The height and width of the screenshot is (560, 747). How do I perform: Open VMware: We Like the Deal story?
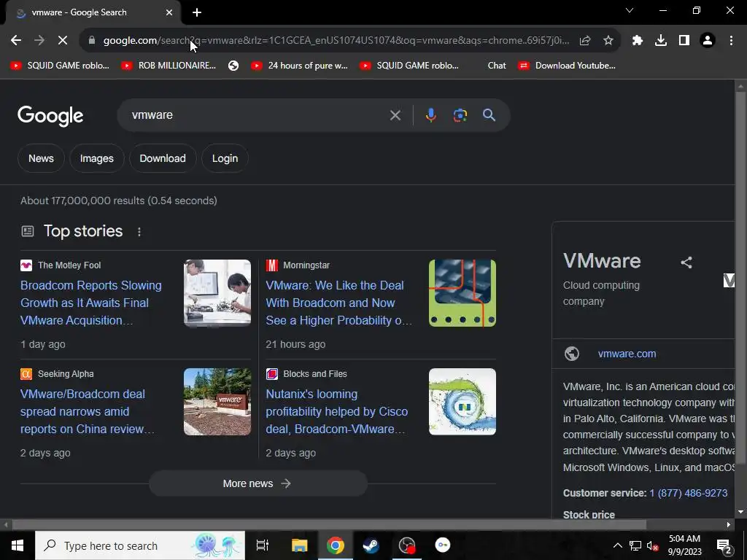(x=338, y=303)
